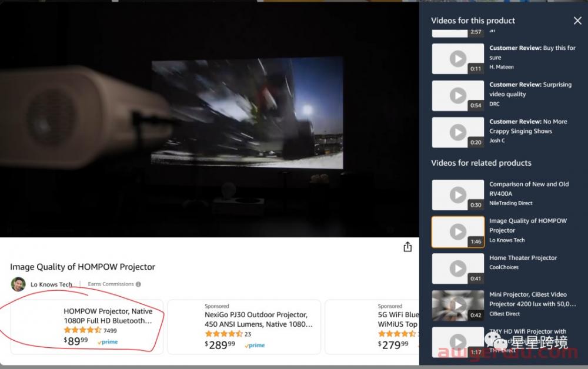This screenshot has width=588, height=369.
Task: Click the prime badge on NexiGo card
Action: pos(255,345)
